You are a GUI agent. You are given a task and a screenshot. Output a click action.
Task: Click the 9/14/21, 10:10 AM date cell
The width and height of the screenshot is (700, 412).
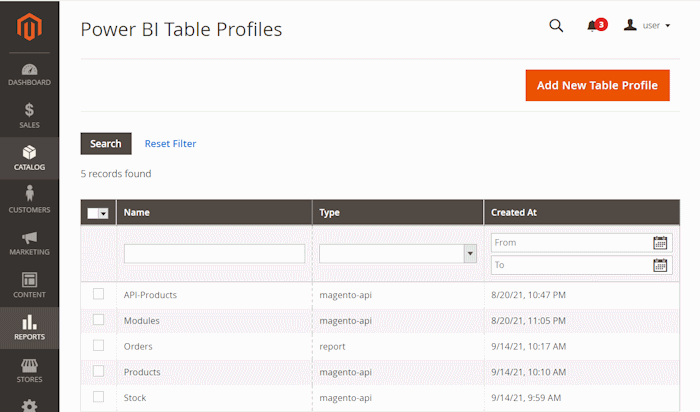click(x=529, y=372)
